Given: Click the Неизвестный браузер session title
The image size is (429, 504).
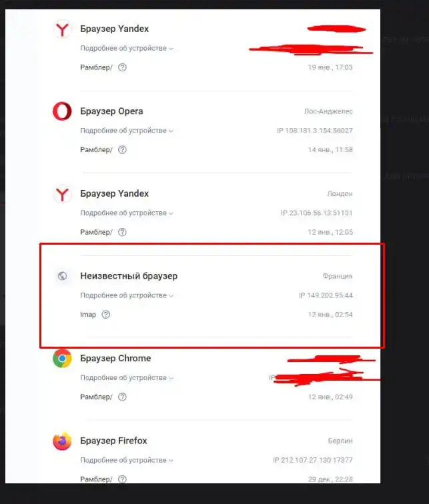Looking at the screenshot, I should coord(129,276).
